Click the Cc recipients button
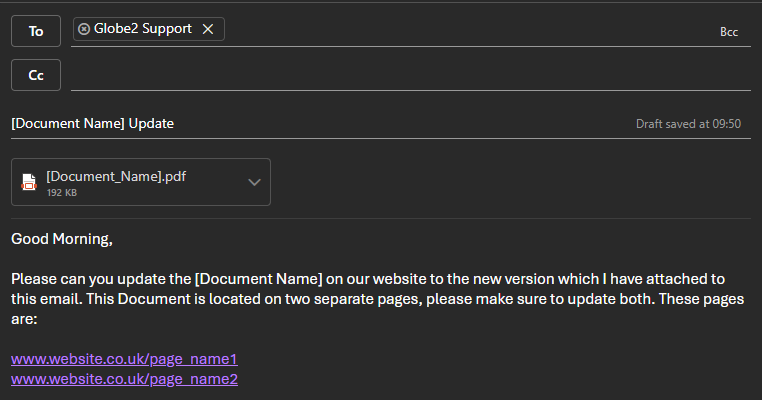 point(36,75)
